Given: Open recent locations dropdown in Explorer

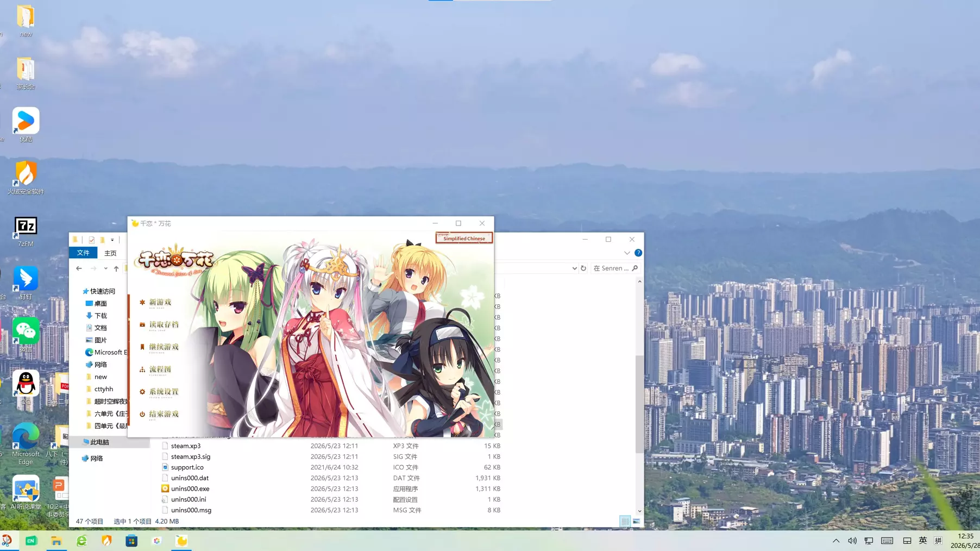Looking at the screenshot, I should [x=105, y=268].
